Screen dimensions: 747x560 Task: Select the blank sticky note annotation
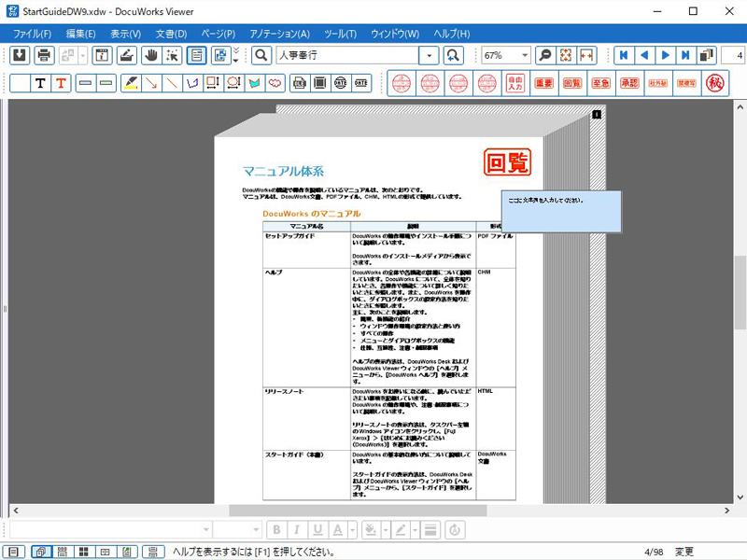[x=20, y=83]
